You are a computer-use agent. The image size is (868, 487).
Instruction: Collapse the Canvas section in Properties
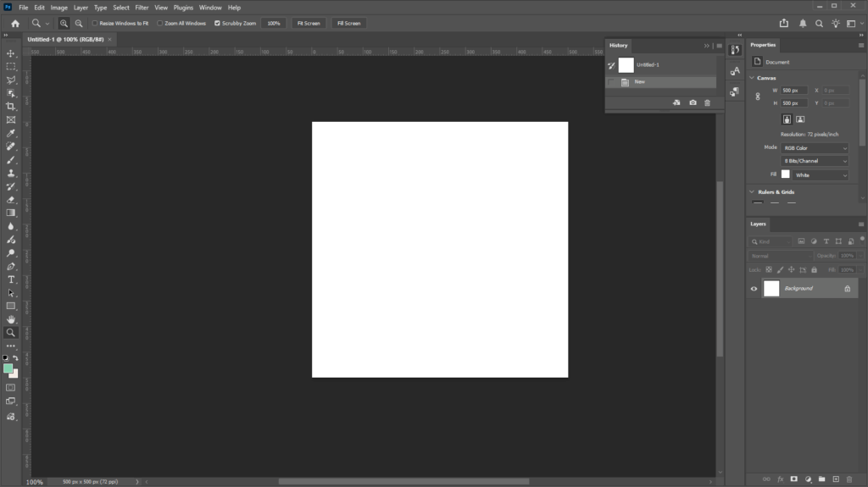(752, 78)
